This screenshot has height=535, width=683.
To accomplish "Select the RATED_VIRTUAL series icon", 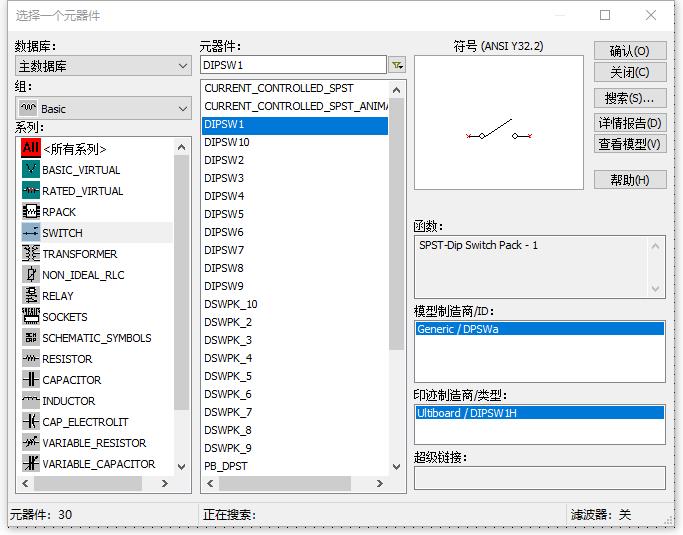I will 30,190.
